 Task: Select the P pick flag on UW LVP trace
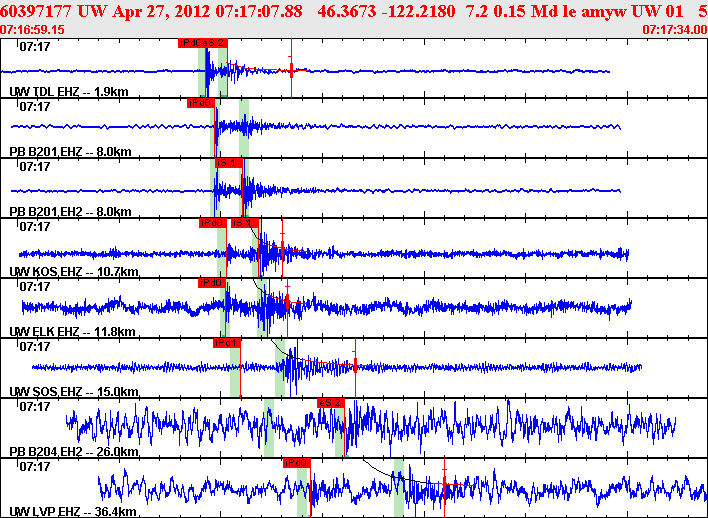click(297, 463)
